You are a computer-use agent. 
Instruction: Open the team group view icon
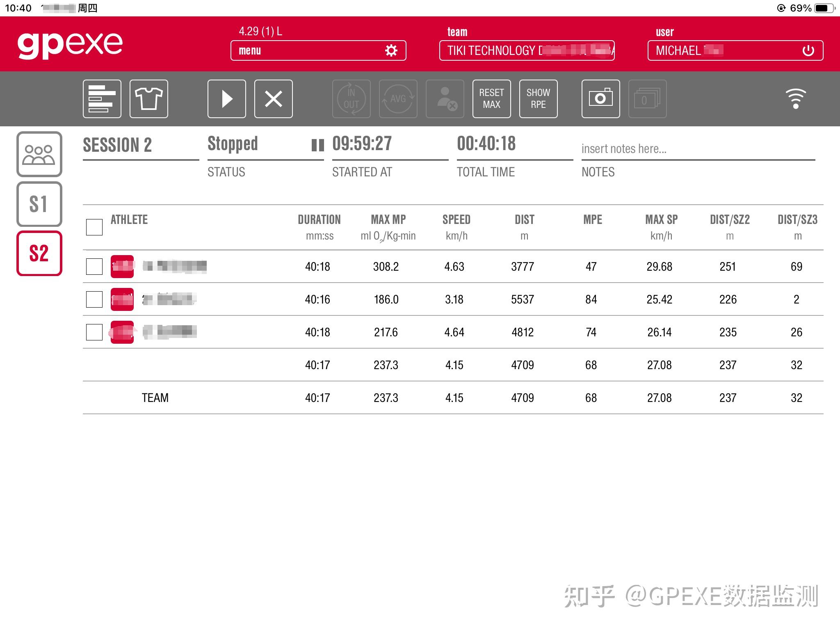pyautogui.click(x=39, y=154)
